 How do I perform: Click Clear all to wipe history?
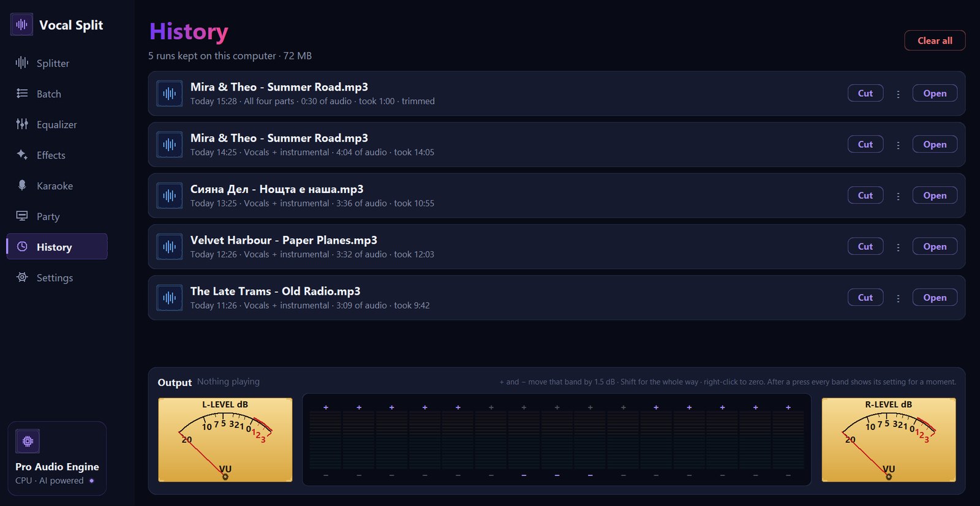pos(935,40)
